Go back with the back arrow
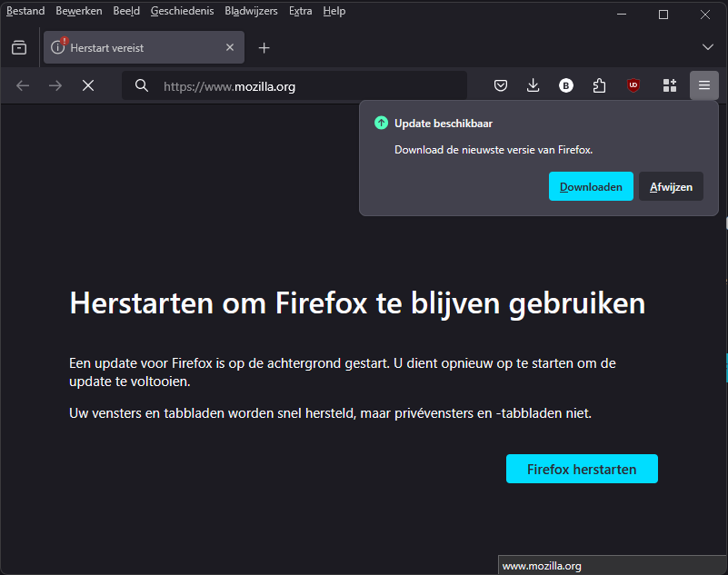This screenshot has width=728, height=575. pyautogui.click(x=23, y=86)
